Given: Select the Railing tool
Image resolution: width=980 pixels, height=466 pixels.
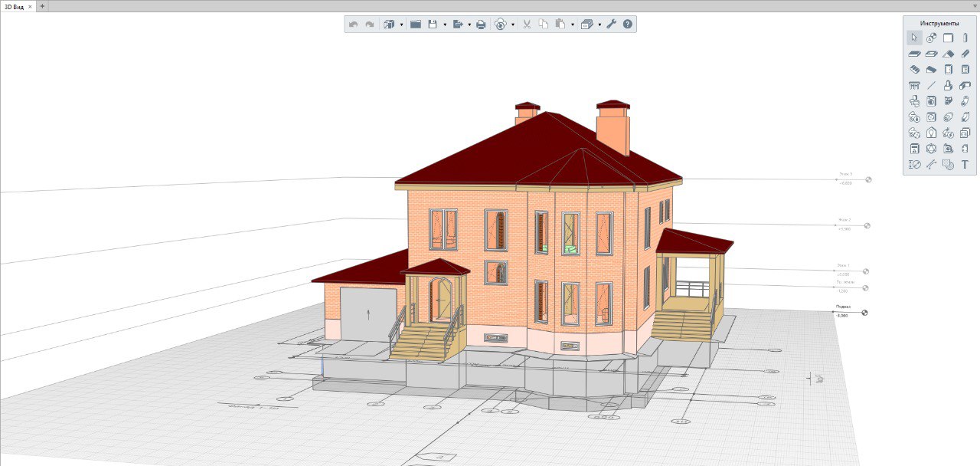Looking at the screenshot, I should [x=914, y=85].
